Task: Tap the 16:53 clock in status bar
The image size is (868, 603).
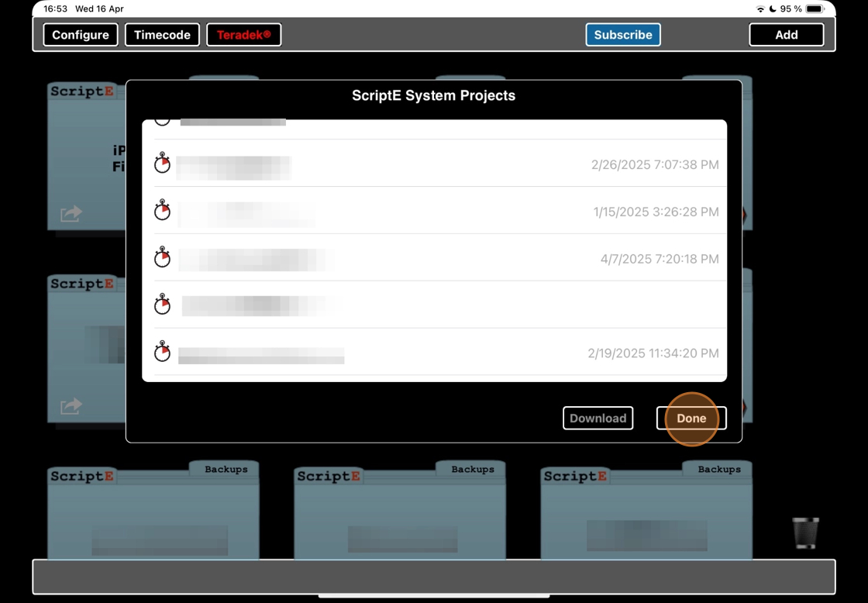Action: click(x=55, y=9)
